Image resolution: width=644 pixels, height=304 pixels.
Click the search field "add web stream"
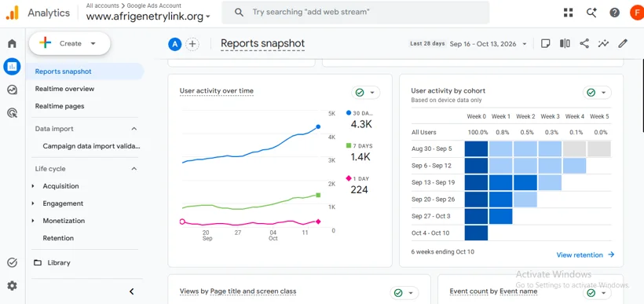pyautogui.click(x=356, y=13)
